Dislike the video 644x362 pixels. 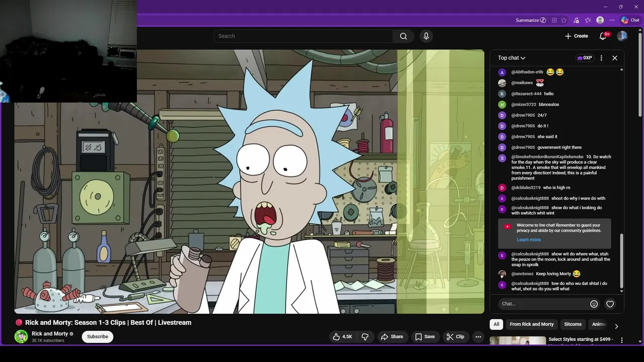click(365, 336)
